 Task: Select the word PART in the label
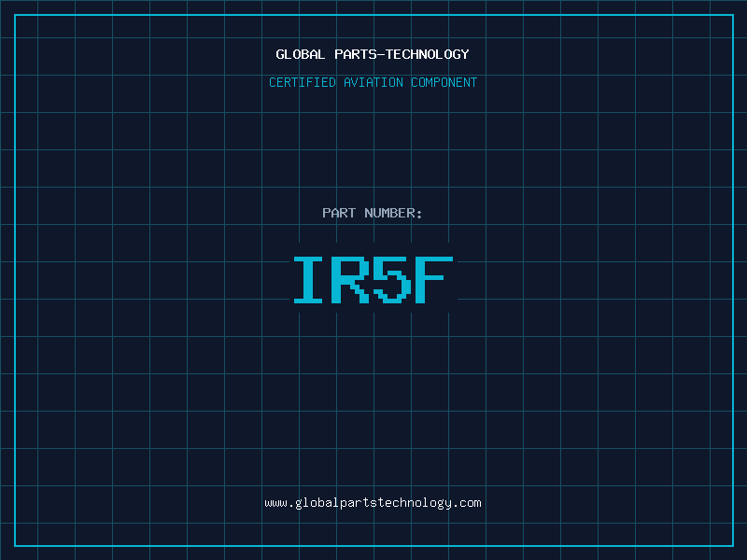340,213
